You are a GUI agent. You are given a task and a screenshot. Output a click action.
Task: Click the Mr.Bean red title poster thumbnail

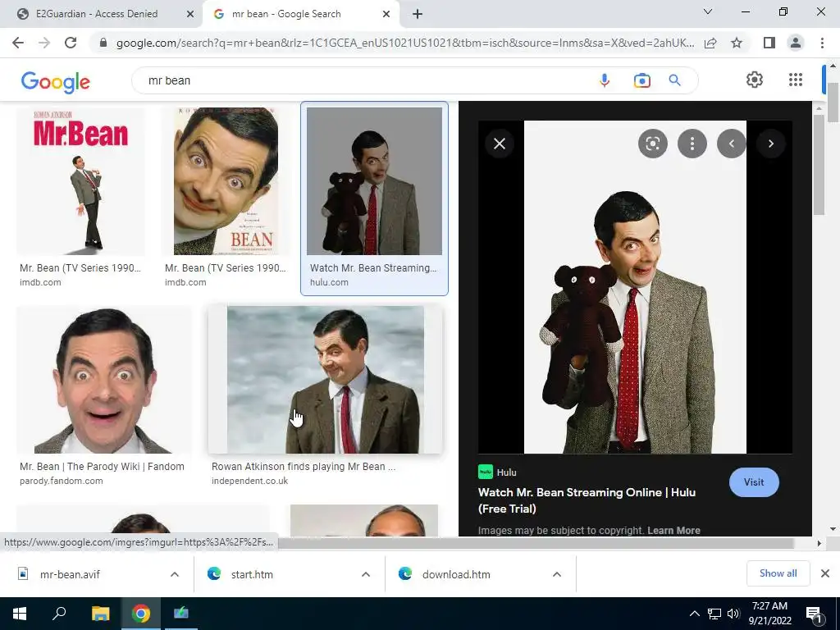pos(80,181)
